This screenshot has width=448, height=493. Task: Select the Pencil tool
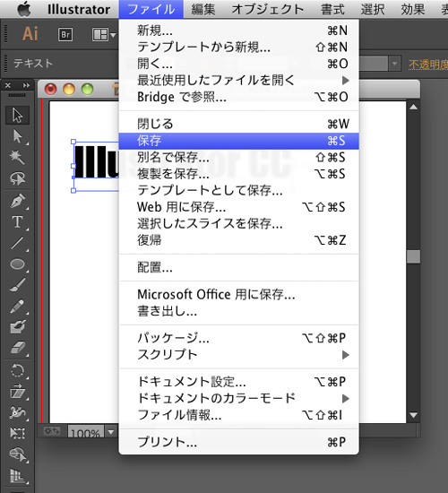(18, 307)
